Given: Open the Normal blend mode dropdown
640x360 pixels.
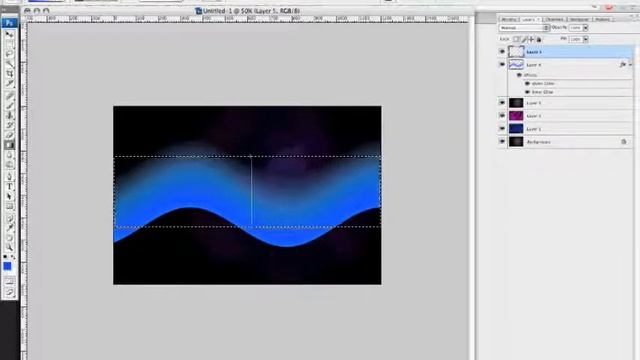Looking at the screenshot, I should (524, 28).
